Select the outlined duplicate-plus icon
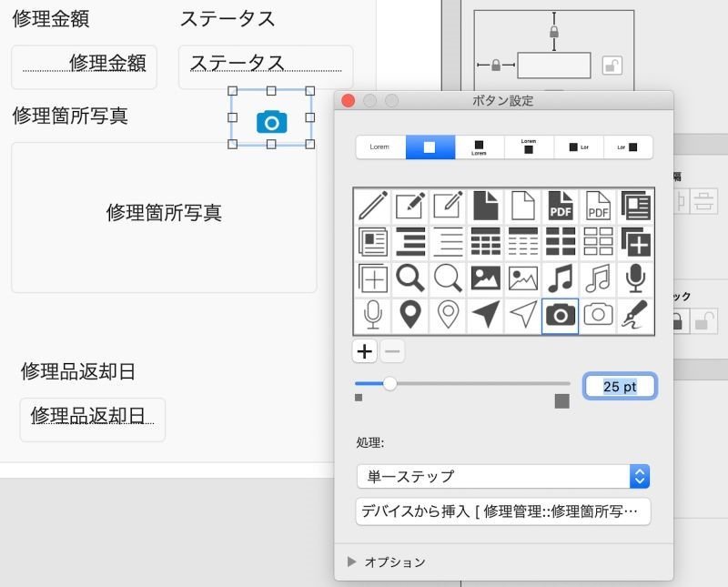This screenshot has height=587, width=728. 373,278
